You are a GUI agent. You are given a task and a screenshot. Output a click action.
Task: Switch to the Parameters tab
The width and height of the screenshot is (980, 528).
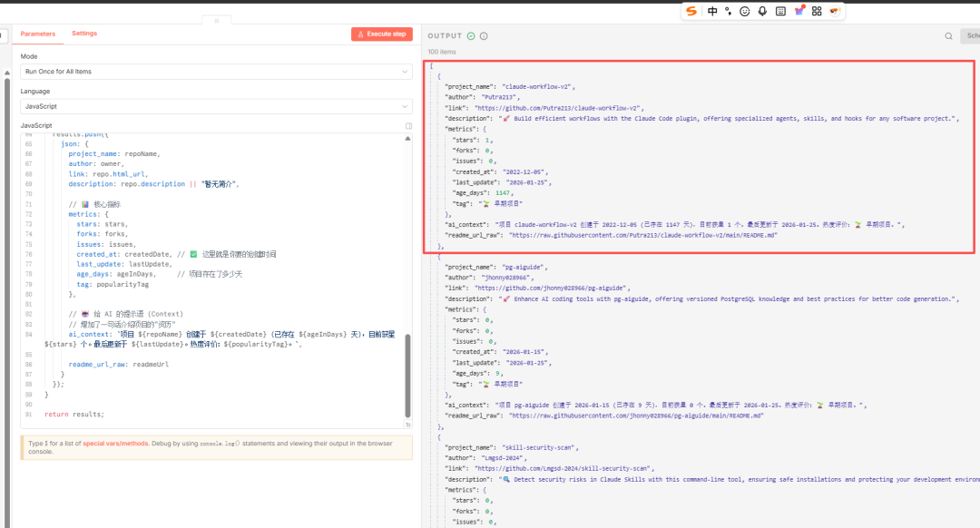point(37,34)
